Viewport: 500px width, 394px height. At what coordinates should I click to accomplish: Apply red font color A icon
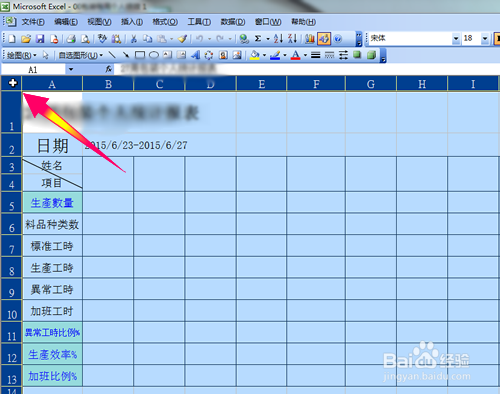(295, 55)
